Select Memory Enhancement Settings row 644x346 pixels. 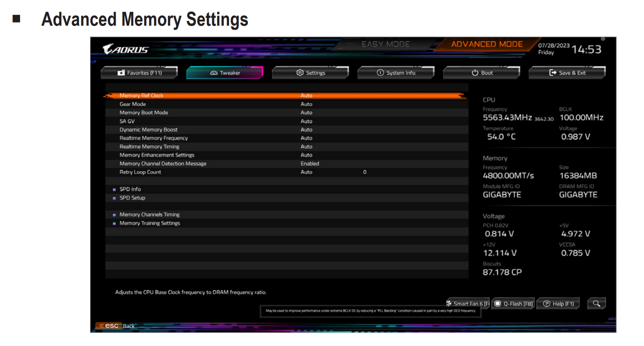click(287, 155)
